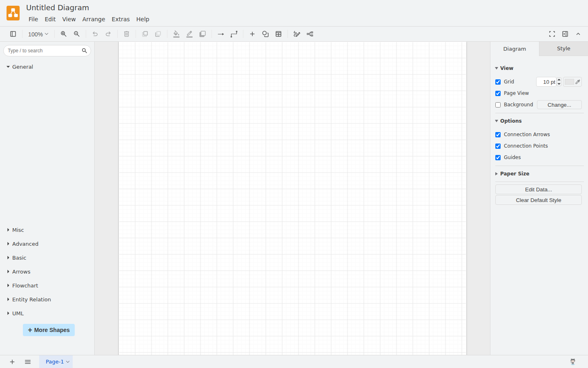Open the 100% zoom dropdown
This screenshot has width=588, height=368.
[38, 34]
